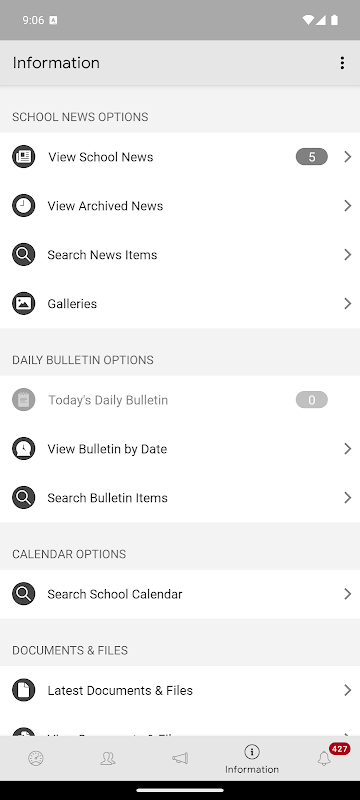This screenshot has height=800, width=360.
Task: Tap the magnifier icon beside Search News Items
Action: (23, 254)
